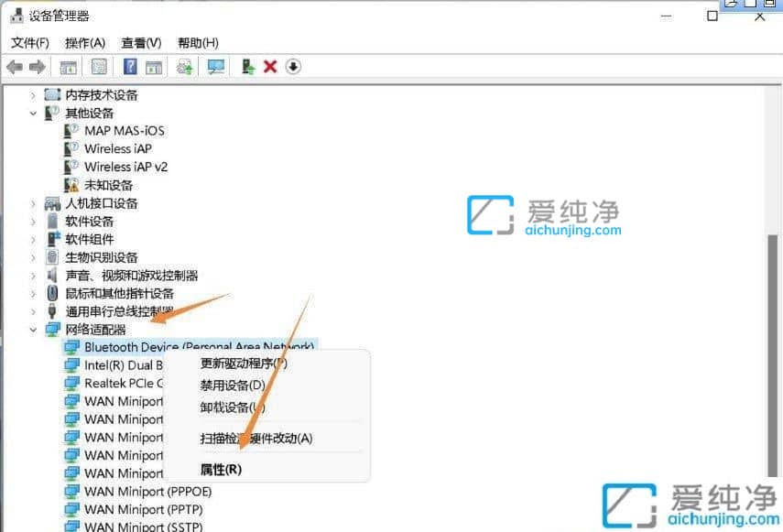Expand the 内存技术设备 tree node
Viewport: 783px width, 532px height.
pyautogui.click(x=35, y=94)
